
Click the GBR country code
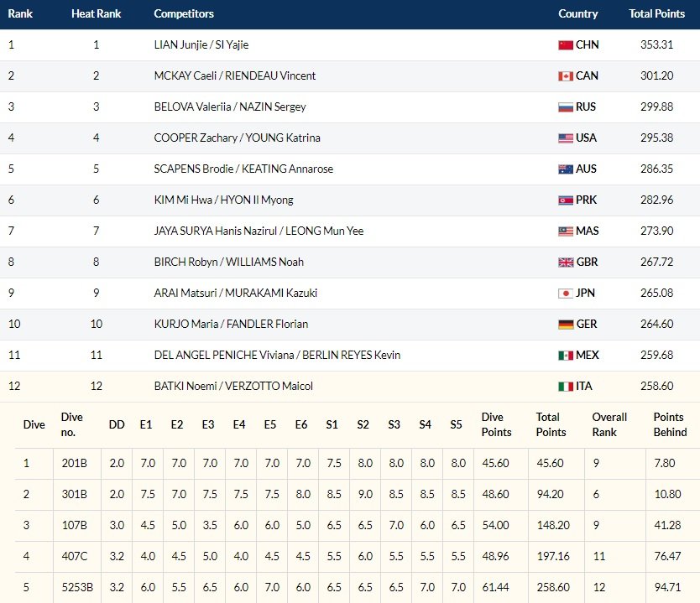point(587,263)
